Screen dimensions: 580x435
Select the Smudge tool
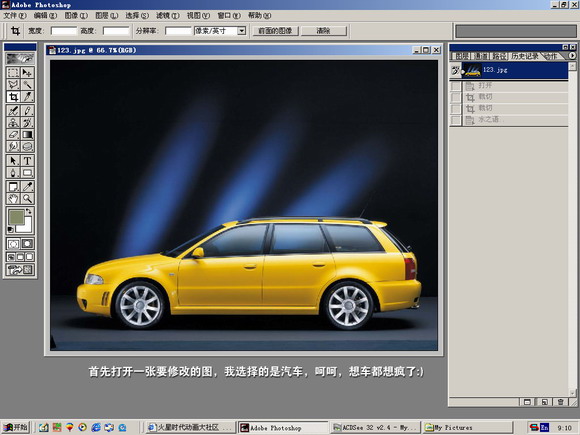click(x=13, y=147)
